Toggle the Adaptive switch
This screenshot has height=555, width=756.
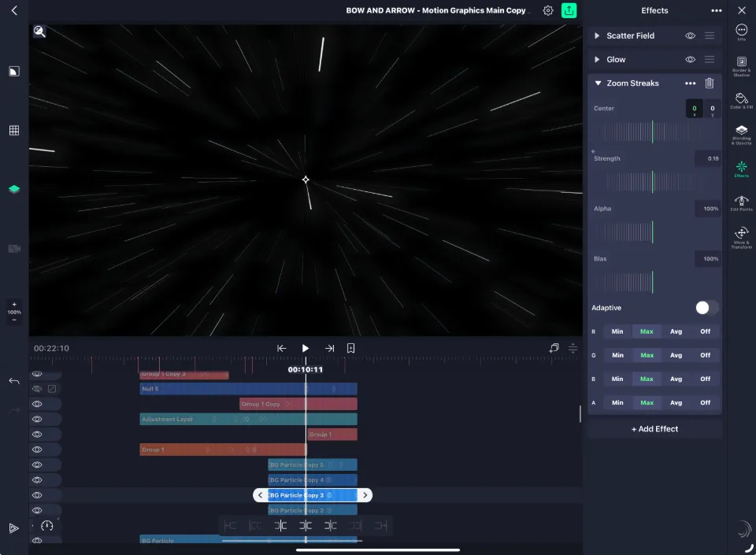[x=707, y=308]
